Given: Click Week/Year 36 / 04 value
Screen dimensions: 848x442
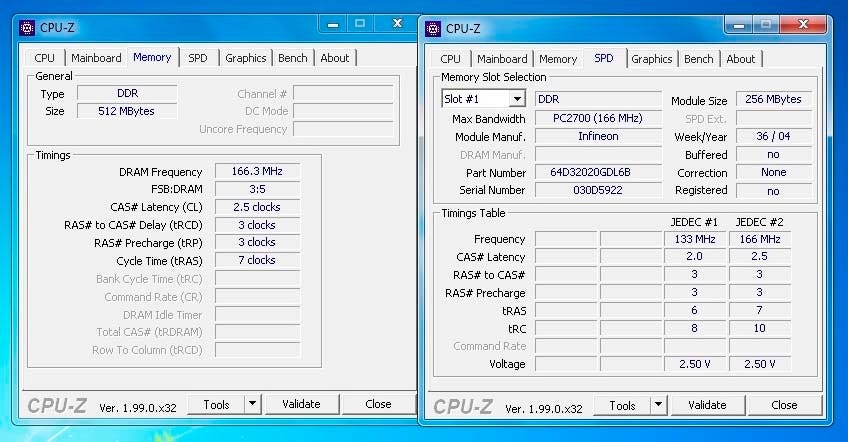Looking at the screenshot, I should click(x=773, y=136).
